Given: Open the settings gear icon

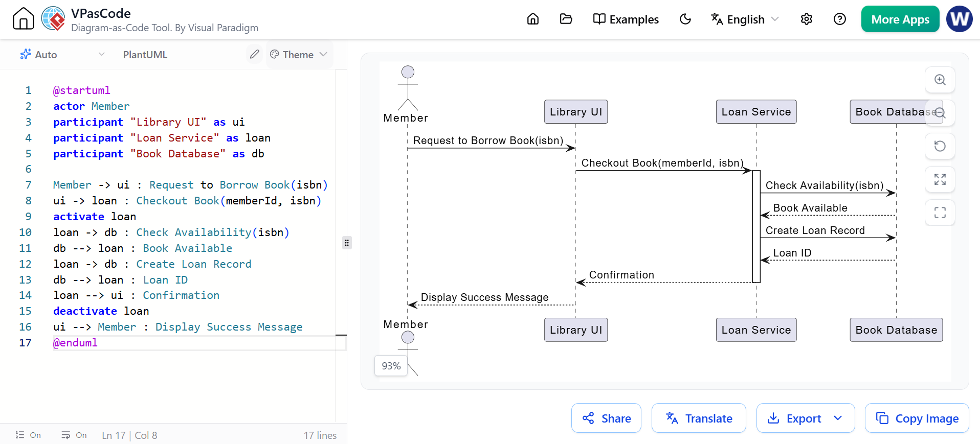Looking at the screenshot, I should coord(807,19).
